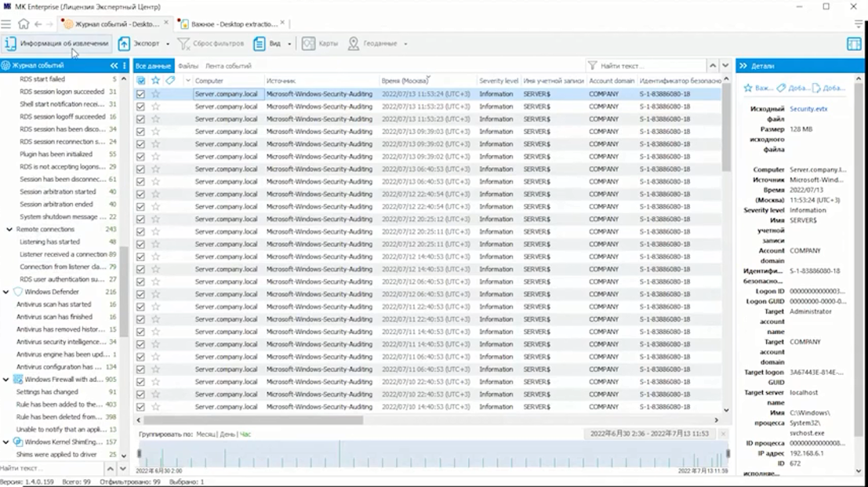
Task: Click the Информация об извлечении button
Action: point(56,44)
